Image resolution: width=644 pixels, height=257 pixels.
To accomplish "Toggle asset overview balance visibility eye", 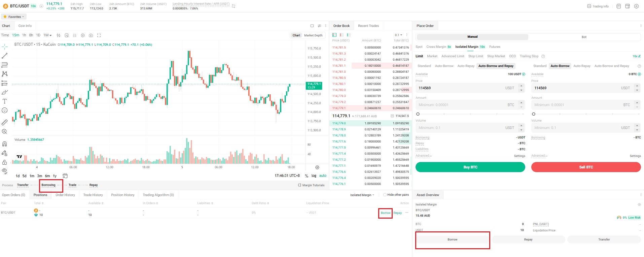I will tap(639, 204).
